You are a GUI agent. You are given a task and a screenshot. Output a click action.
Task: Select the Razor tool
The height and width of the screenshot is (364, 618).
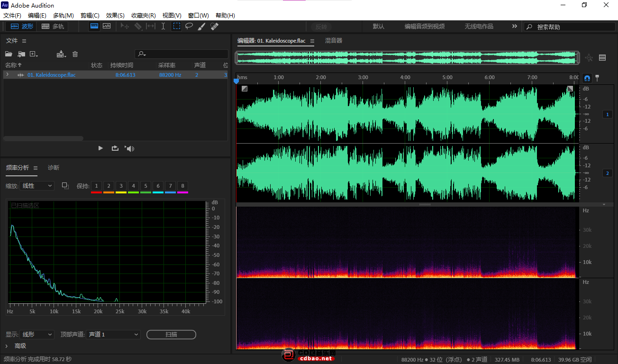138,27
